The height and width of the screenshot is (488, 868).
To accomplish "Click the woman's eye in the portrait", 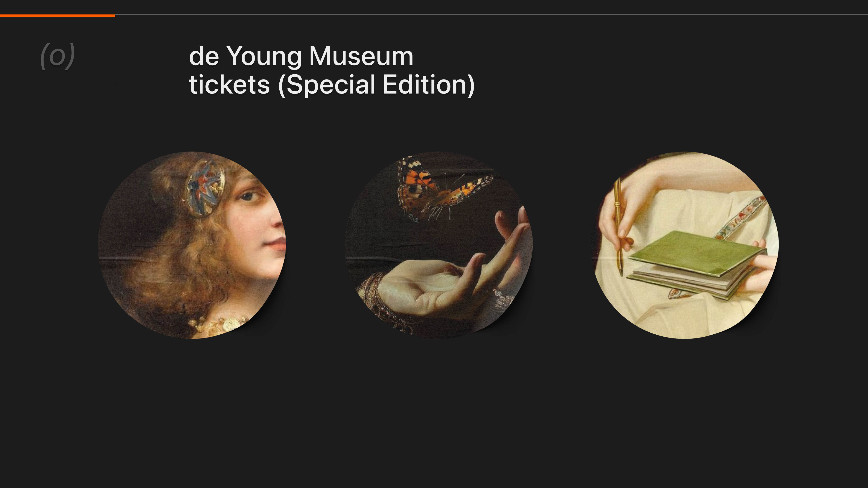I will coord(248,195).
